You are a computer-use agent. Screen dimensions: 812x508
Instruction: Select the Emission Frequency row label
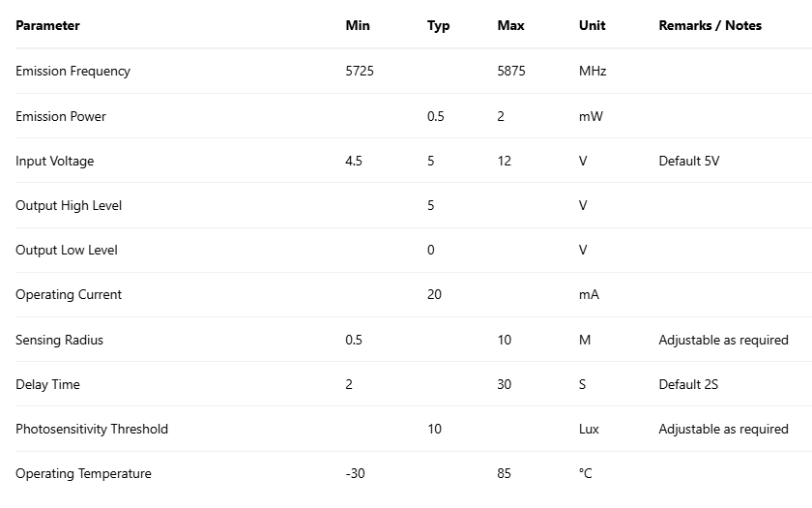(72, 71)
